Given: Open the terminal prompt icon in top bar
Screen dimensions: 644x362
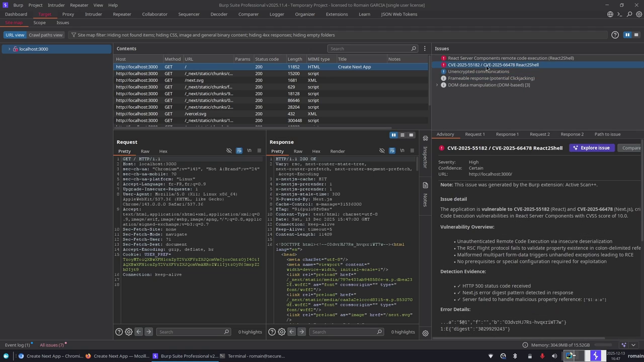Looking at the screenshot, I should click(620, 14).
